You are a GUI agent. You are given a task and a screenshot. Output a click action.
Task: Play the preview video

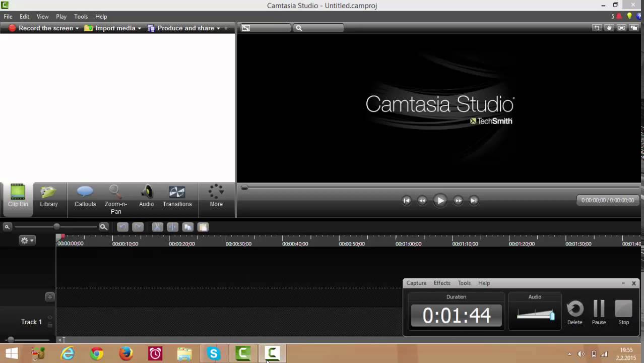pyautogui.click(x=440, y=200)
